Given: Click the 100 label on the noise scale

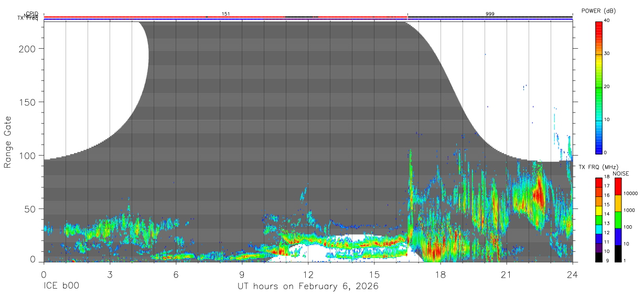Looking at the screenshot, I should pos(628,227).
